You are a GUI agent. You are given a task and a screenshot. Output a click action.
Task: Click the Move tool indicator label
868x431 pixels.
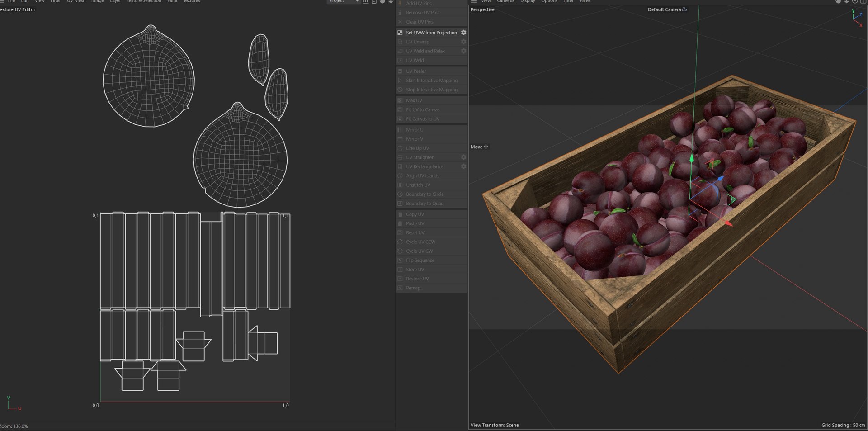pyautogui.click(x=479, y=147)
